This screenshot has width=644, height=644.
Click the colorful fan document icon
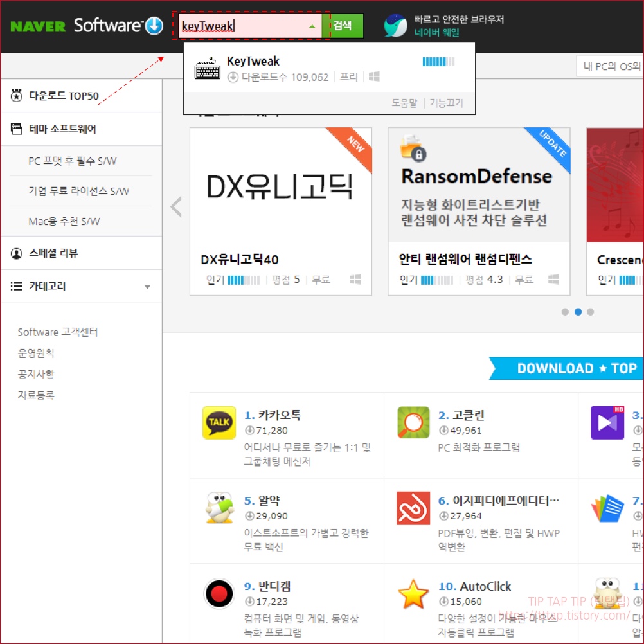(607, 508)
